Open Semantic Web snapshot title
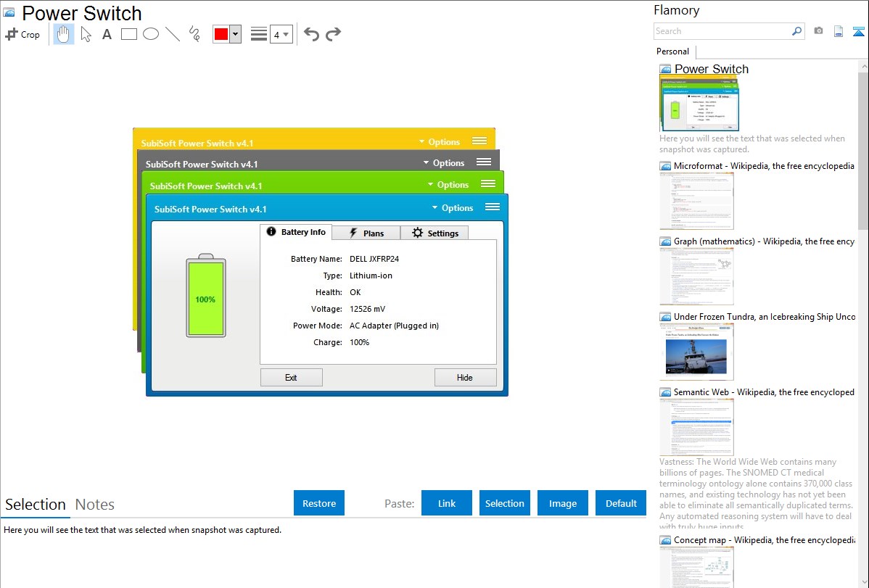This screenshot has width=869, height=588. point(764,392)
